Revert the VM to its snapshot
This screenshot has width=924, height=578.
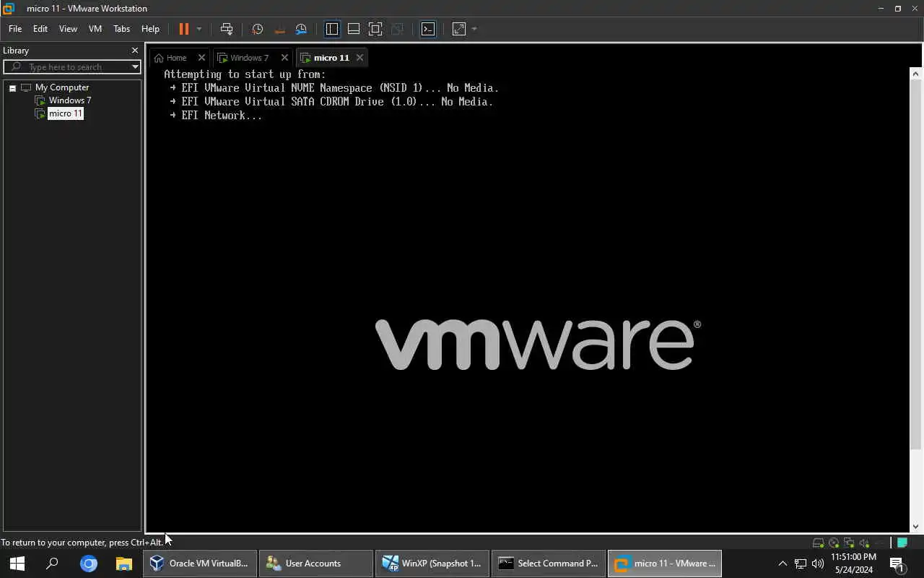[x=279, y=29]
